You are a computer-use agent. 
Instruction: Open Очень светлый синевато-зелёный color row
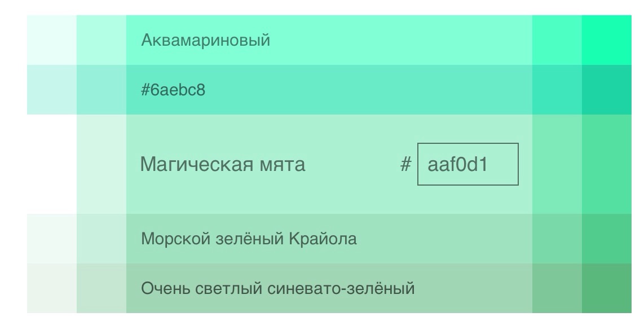pyautogui.click(x=329, y=288)
